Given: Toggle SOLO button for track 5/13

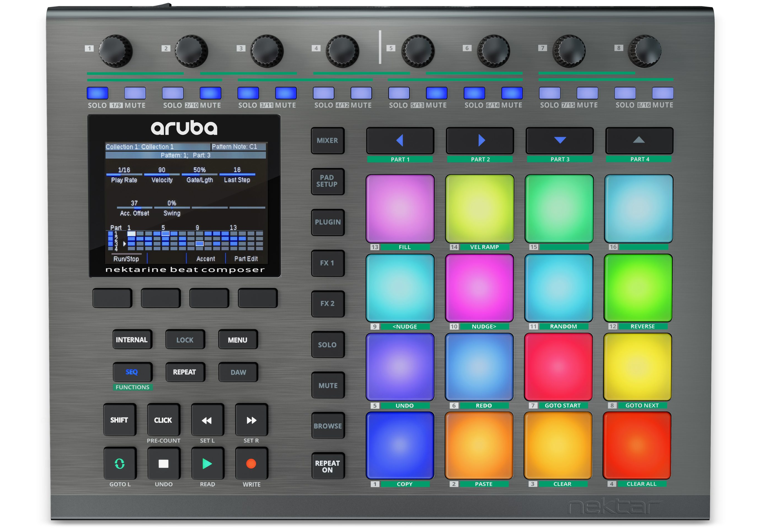Looking at the screenshot, I should [399, 93].
